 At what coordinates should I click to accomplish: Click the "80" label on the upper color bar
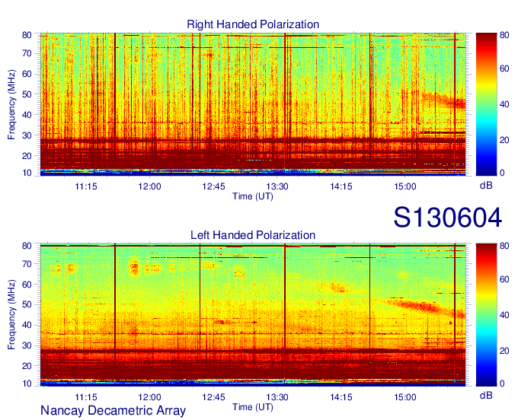[x=504, y=35]
